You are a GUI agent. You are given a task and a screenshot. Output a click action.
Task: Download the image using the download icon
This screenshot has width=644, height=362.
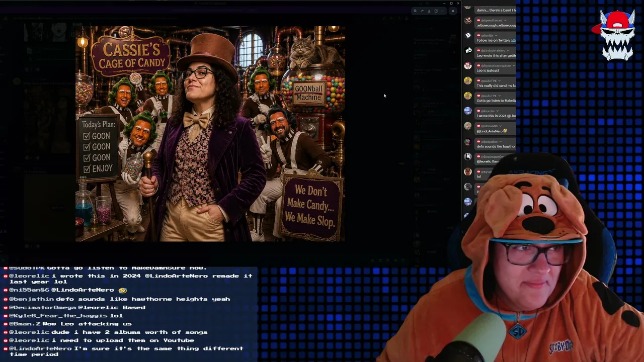(x=429, y=11)
